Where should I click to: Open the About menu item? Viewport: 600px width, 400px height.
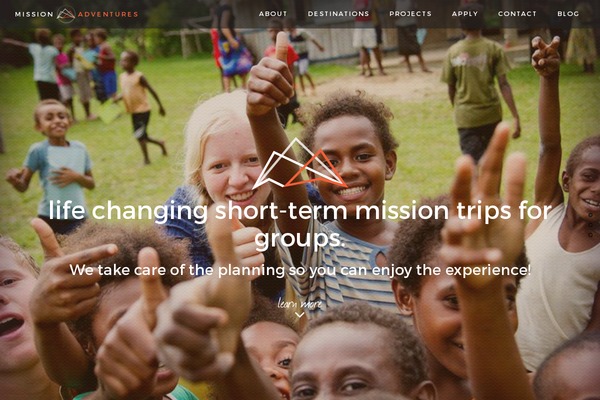tap(273, 14)
